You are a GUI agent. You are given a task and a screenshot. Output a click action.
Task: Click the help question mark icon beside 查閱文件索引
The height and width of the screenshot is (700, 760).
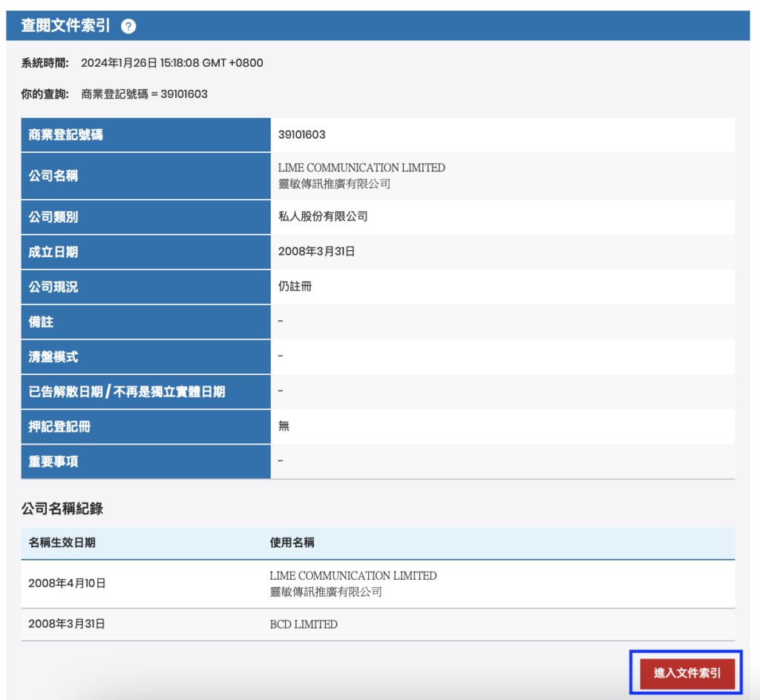click(x=128, y=27)
